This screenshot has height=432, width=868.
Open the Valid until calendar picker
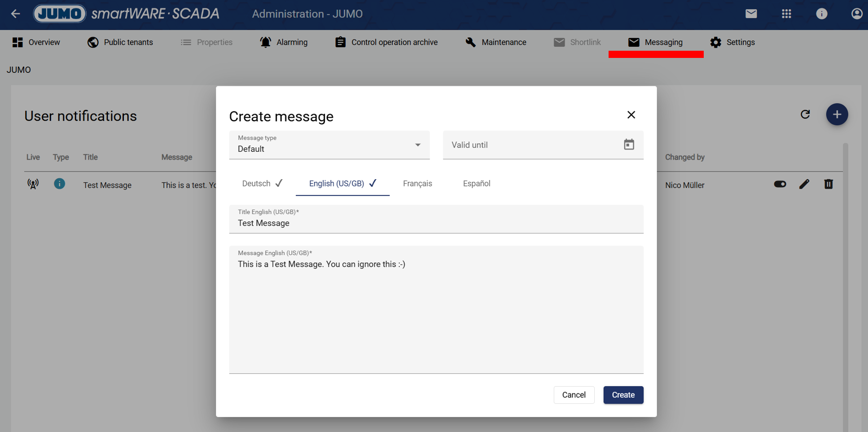[629, 145]
